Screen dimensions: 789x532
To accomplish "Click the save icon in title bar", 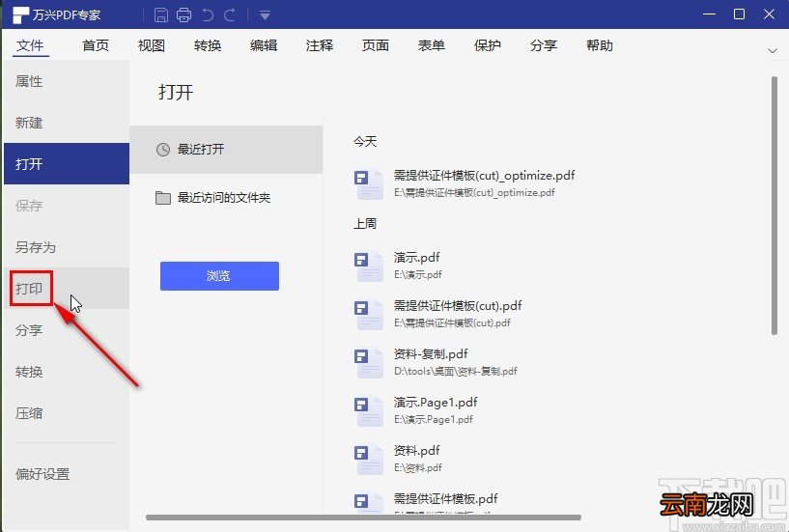I will click(161, 14).
